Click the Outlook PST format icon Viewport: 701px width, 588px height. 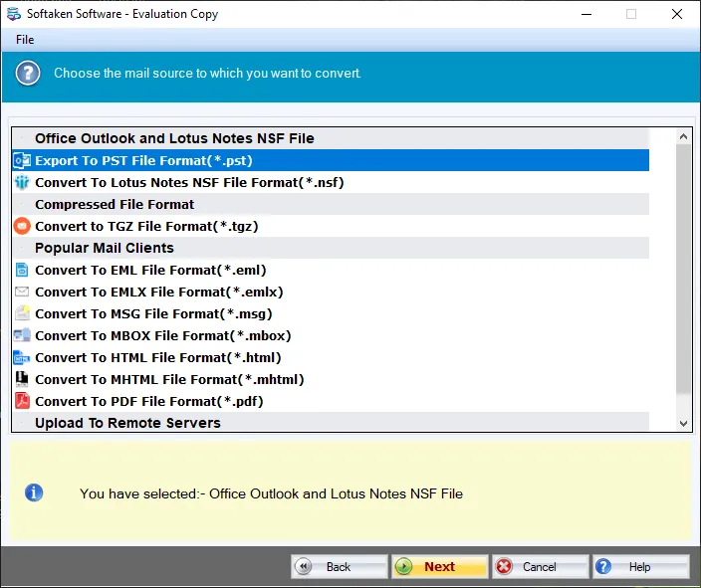coord(22,160)
